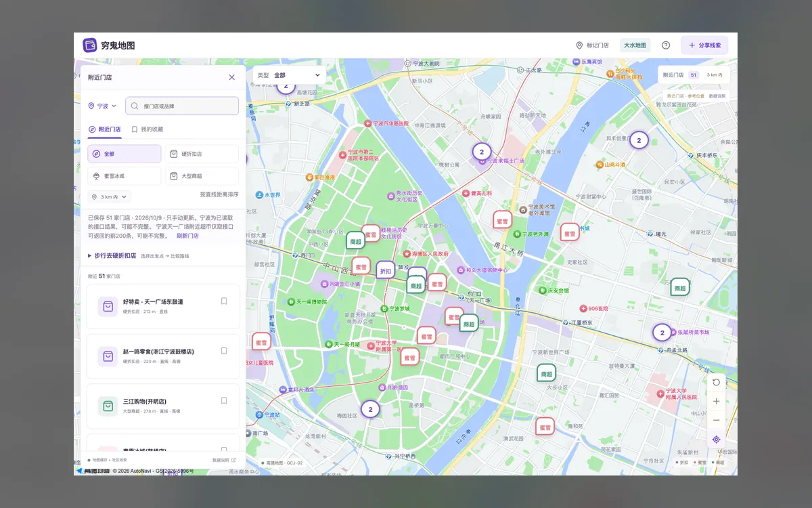The height and width of the screenshot is (508, 812).
Task: Focus the 搜门店或品牌 search field
Action: pyautogui.click(x=182, y=106)
